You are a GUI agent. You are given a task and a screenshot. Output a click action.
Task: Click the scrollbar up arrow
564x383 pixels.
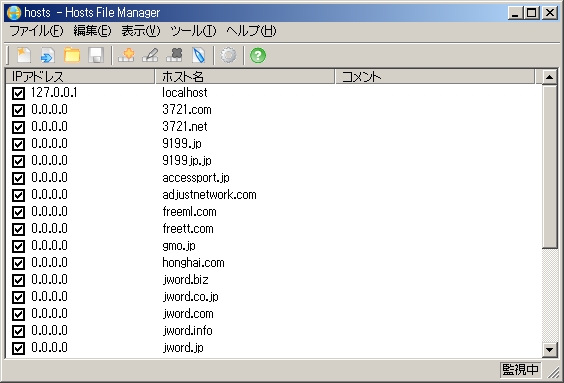point(549,77)
